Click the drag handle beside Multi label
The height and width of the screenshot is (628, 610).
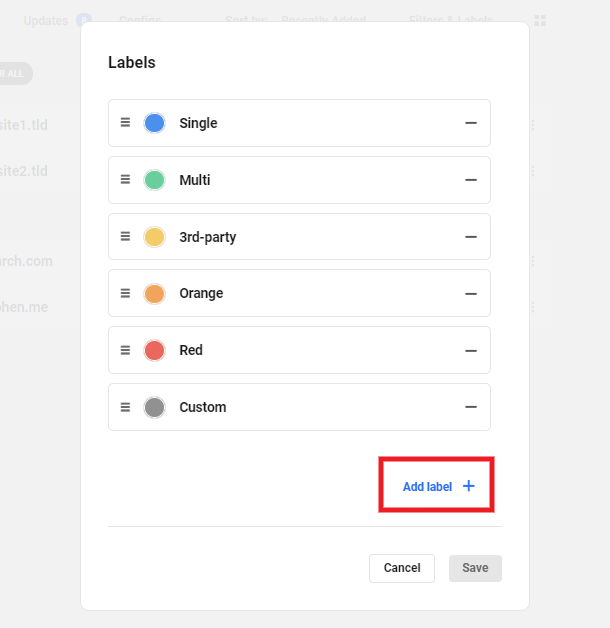click(x=126, y=180)
